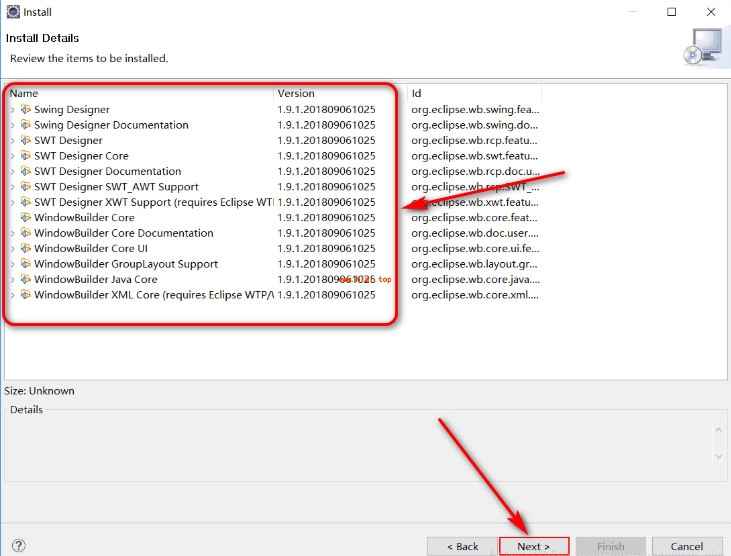Click the id 'org.eclipse.wb.layout.gr...'
Viewport: 731px width, 556px height.
[474, 264]
